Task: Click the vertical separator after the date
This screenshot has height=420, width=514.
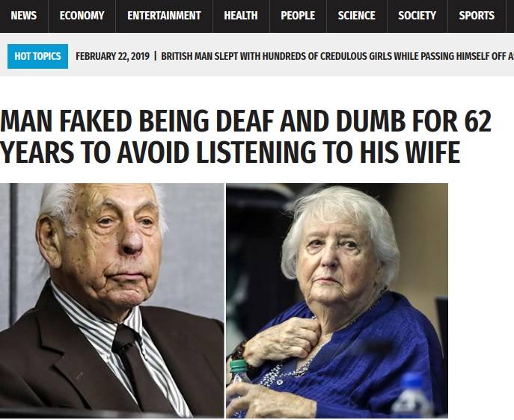Action: tap(155, 56)
